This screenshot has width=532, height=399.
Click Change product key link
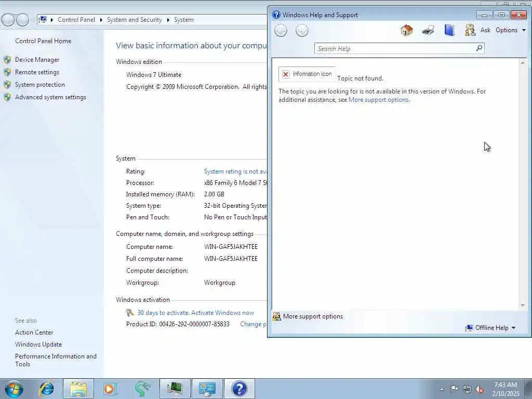[253, 324]
